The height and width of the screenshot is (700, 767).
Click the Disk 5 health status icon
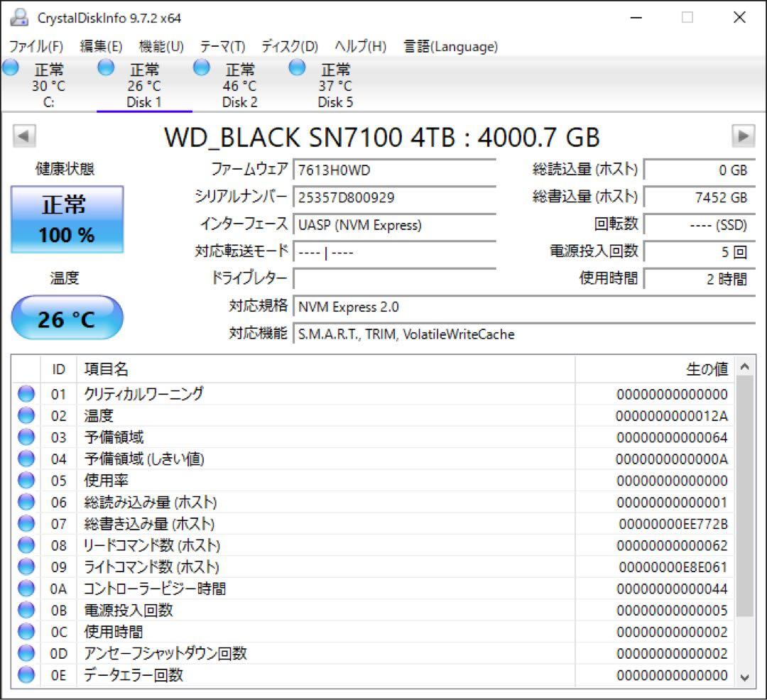tap(295, 67)
